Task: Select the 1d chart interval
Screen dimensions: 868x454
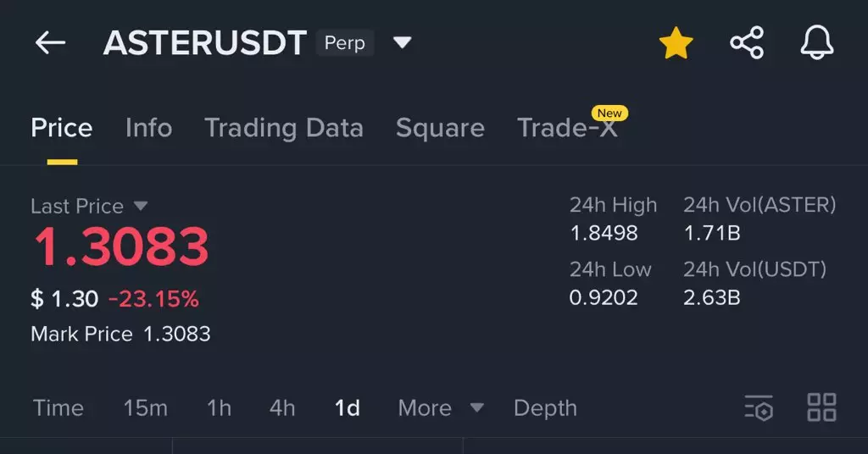Action: pos(348,408)
